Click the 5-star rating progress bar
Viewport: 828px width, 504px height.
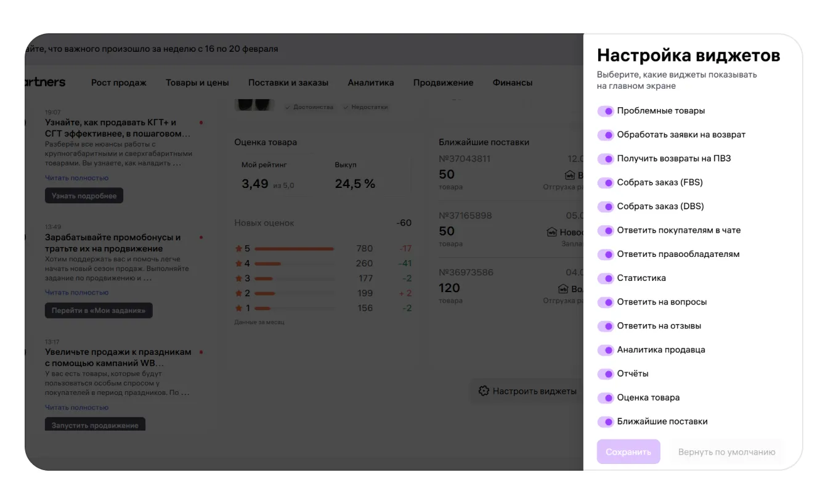[x=294, y=249]
